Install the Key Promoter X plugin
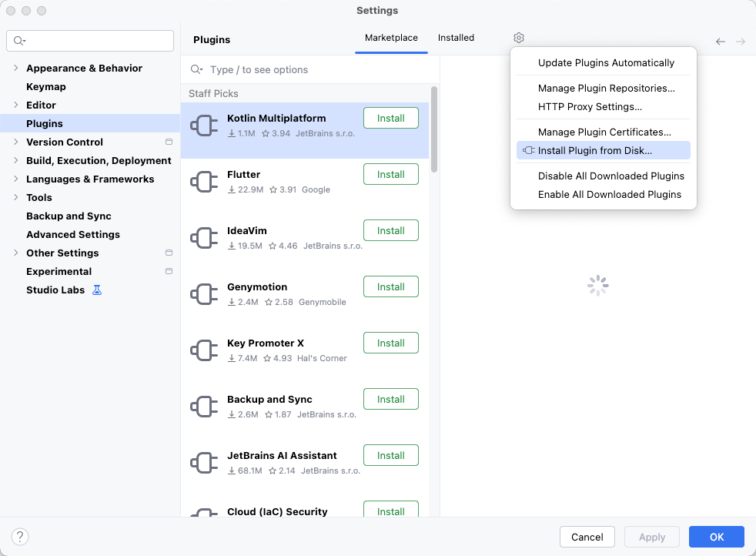This screenshot has height=556, width=756. pos(390,343)
